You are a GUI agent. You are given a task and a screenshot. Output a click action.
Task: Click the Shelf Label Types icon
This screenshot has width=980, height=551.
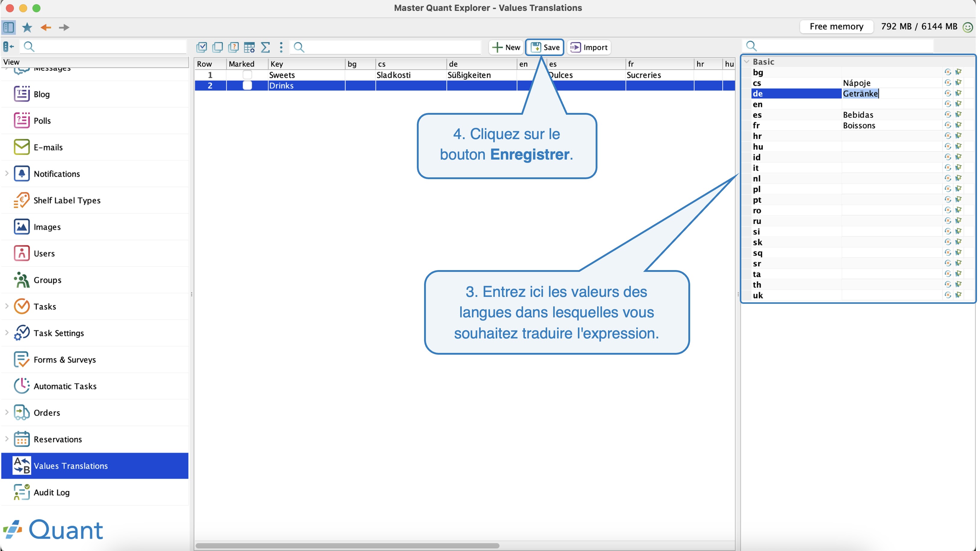(x=22, y=200)
